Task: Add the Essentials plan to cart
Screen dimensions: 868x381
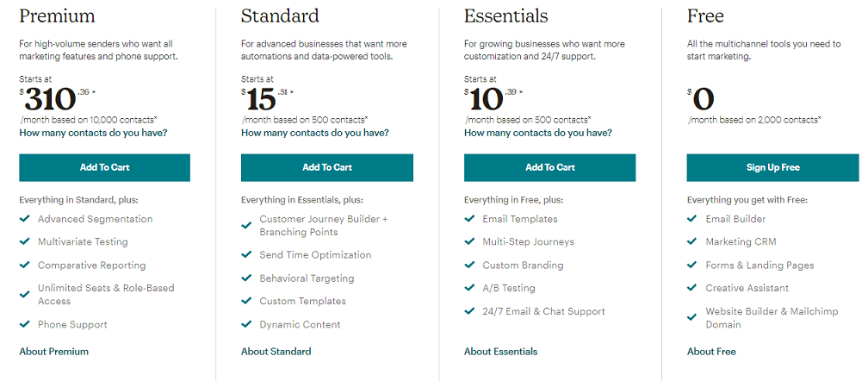Action: click(549, 167)
